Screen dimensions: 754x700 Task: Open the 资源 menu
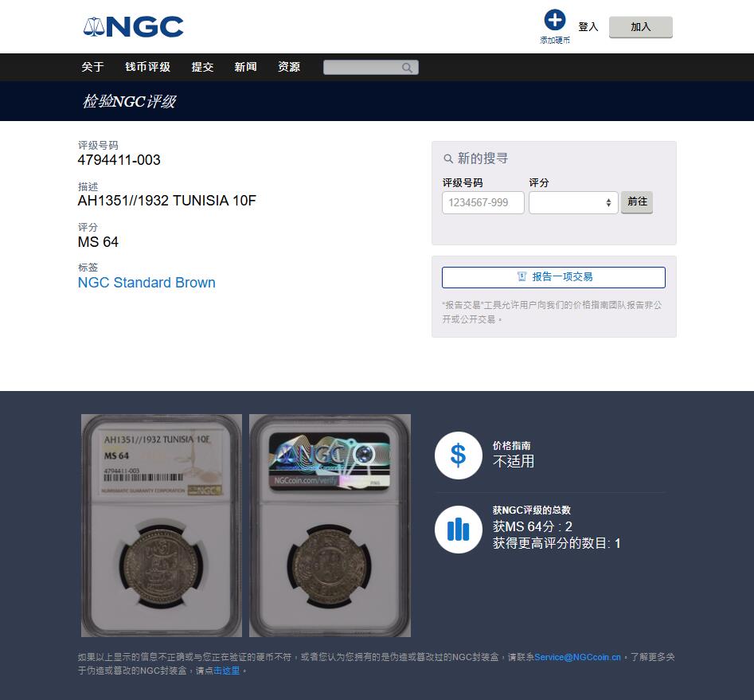pos(289,67)
